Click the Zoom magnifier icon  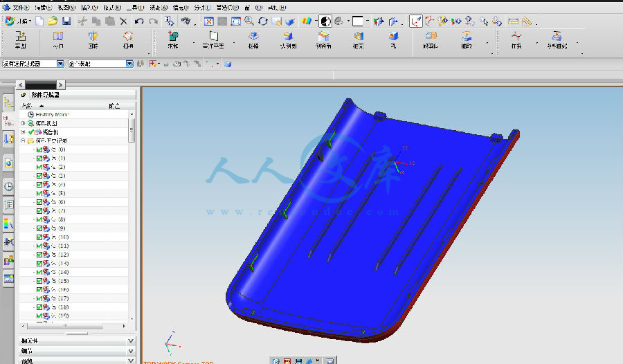coord(249,21)
